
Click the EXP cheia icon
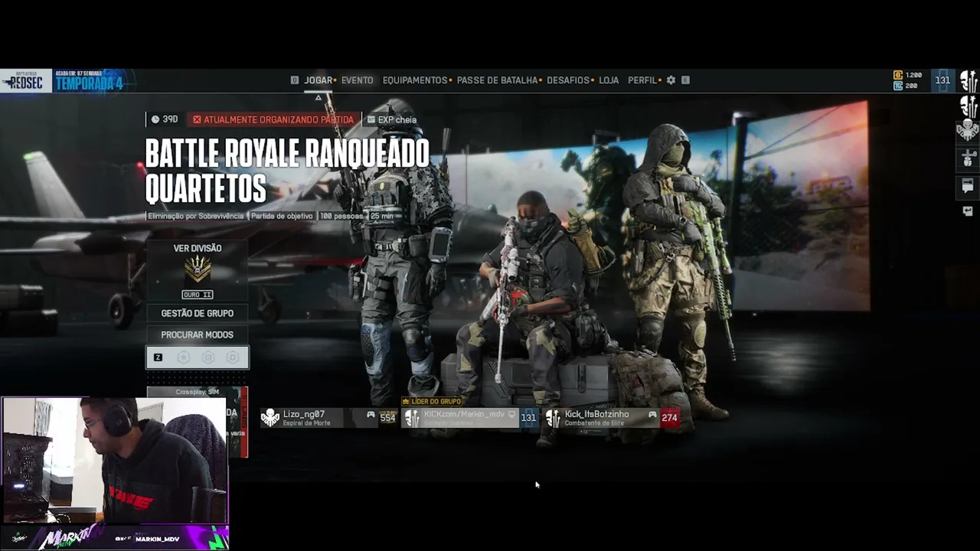[371, 119]
